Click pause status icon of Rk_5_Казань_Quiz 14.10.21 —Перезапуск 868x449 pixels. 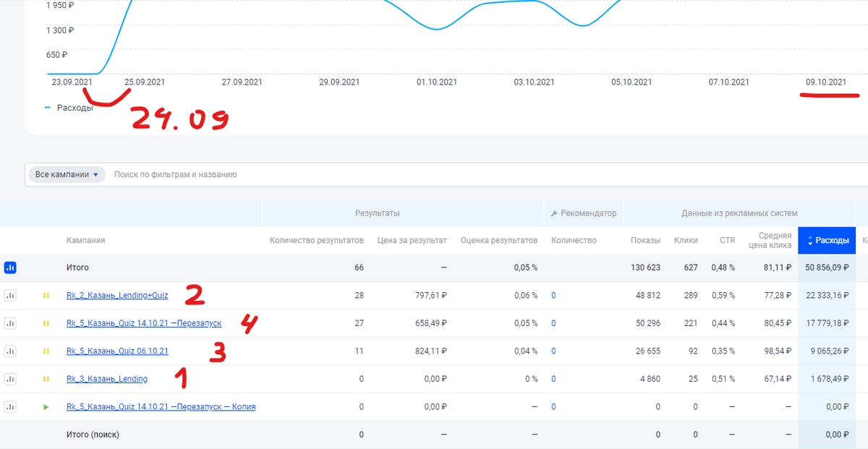tap(46, 323)
